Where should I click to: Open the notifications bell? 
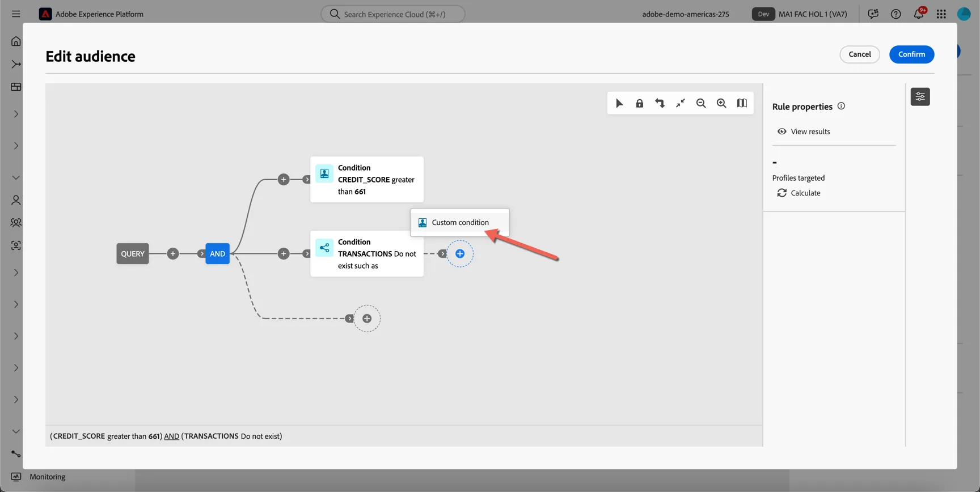click(919, 14)
